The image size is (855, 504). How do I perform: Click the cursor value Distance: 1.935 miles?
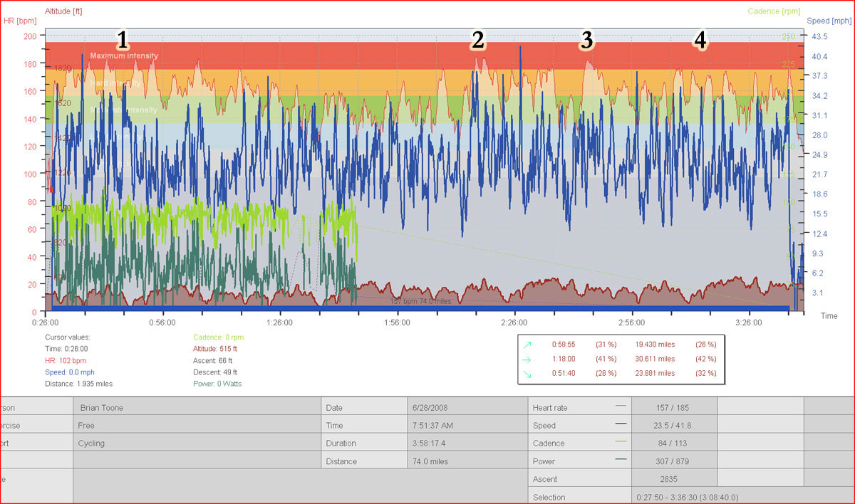(x=78, y=384)
